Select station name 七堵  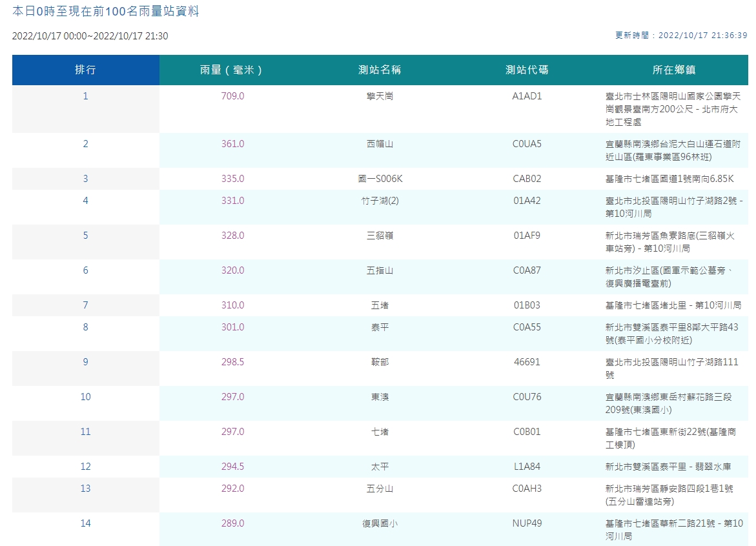click(x=380, y=432)
